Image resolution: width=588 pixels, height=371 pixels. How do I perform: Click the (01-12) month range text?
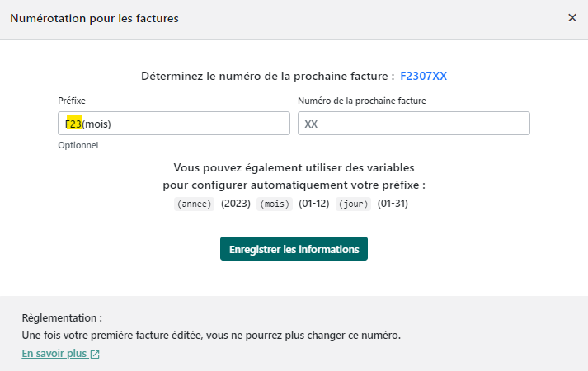coord(314,204)
